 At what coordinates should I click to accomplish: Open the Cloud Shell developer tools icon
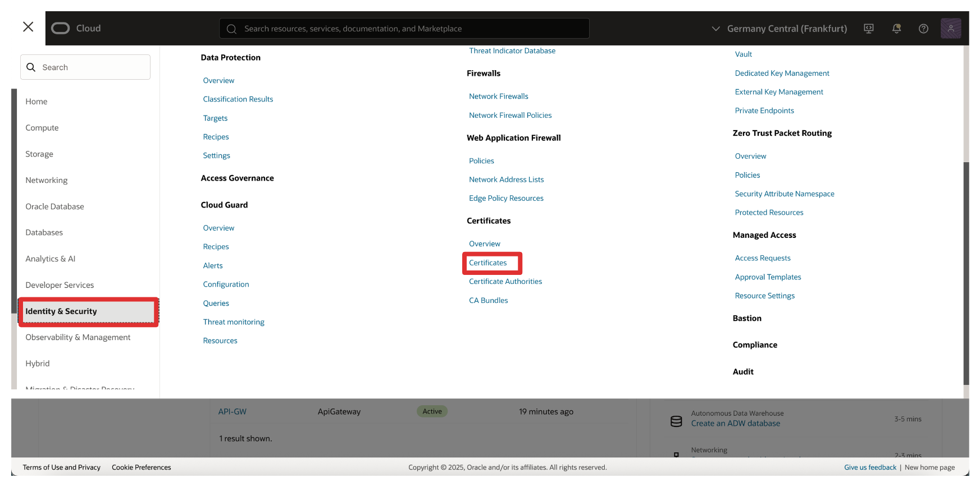868,29
